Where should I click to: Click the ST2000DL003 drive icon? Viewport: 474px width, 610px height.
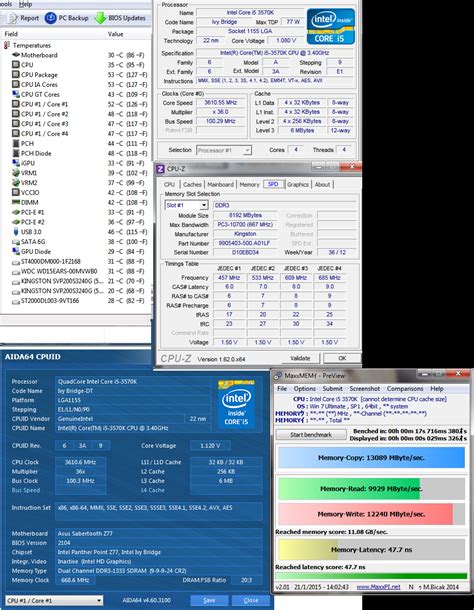[16, 301]
